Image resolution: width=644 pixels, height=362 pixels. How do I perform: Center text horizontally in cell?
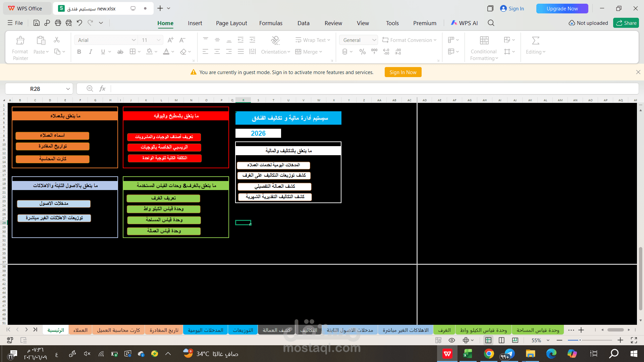[217, 52]
